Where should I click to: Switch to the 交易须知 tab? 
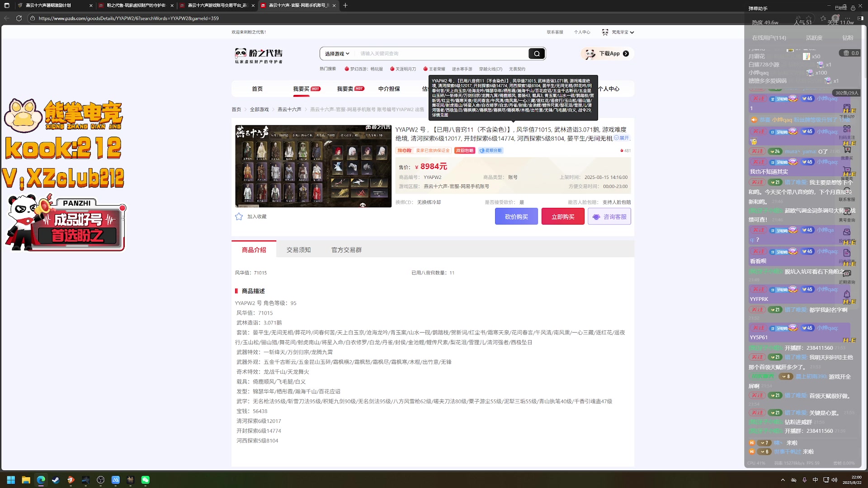298,249
